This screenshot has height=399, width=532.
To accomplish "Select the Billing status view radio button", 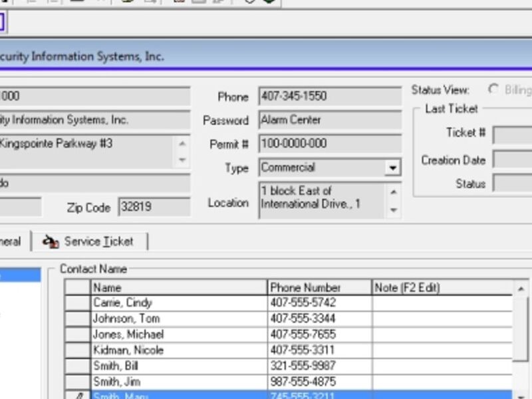I will coord(493,90).
